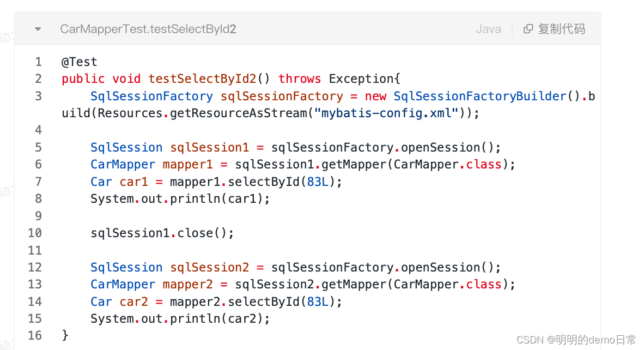Click line number 16 in the gutter
The image size is (644, 350).
pos(35,335)
